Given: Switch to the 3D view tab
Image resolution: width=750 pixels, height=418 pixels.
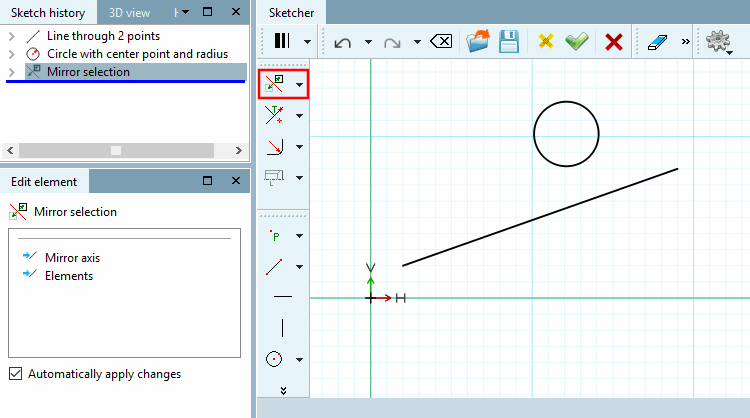Looking at the screenshot, I should (x=129, y=13).
